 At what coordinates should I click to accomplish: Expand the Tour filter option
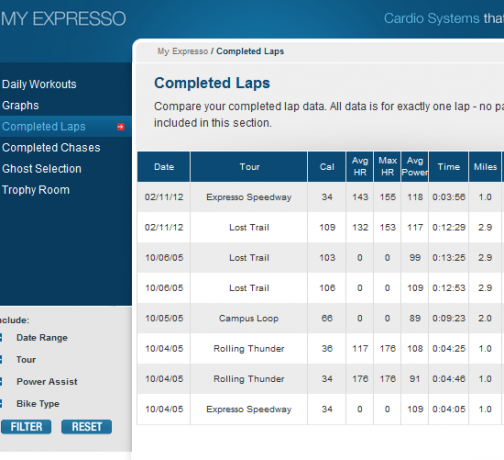[1, 360]
